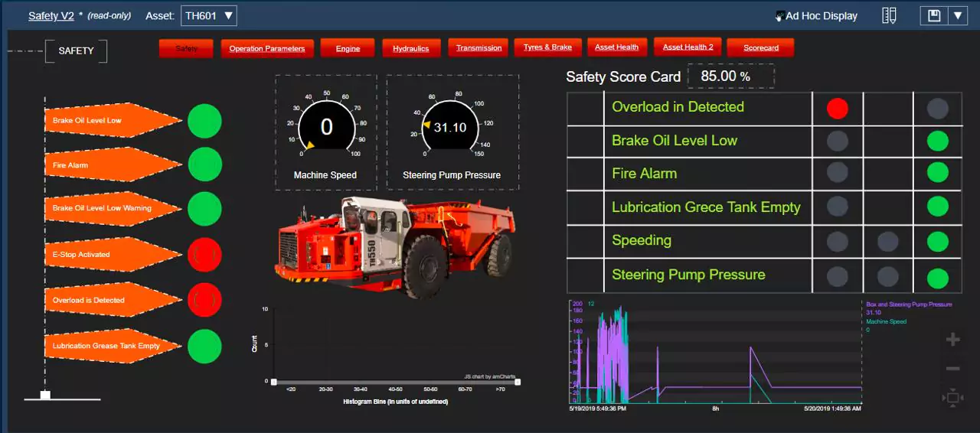The height and width of the screenshot is (433, 980).
Task: Zoom in with the plus icon
Action: pyautogui.click(x=953, y=340)
